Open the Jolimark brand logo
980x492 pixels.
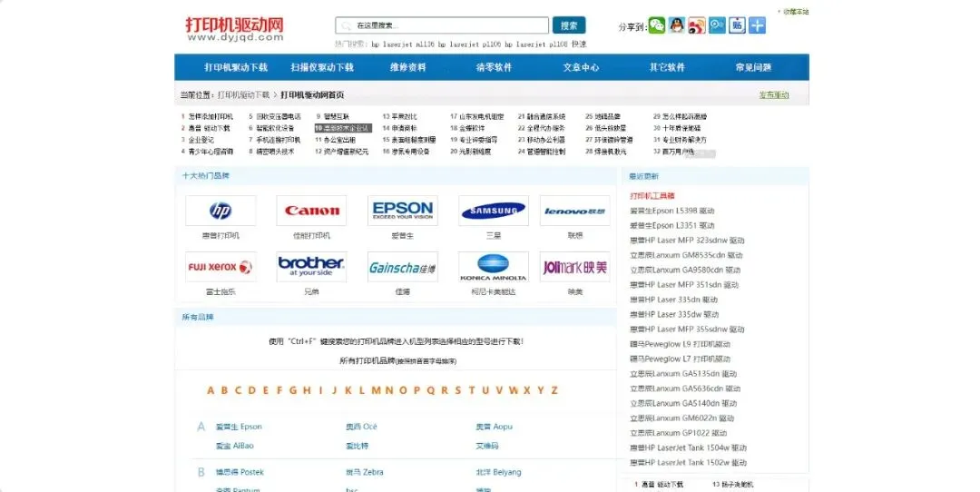[x=575, y=267]
